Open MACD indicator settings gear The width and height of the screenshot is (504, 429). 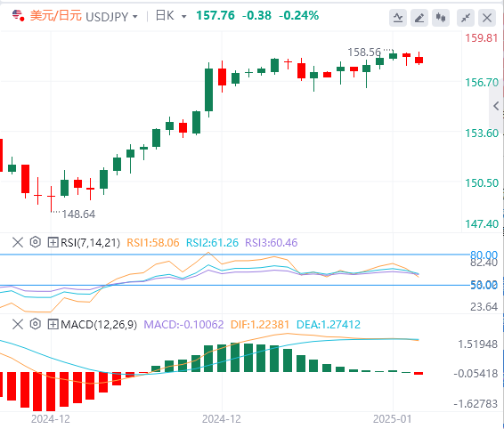[36, 324]
